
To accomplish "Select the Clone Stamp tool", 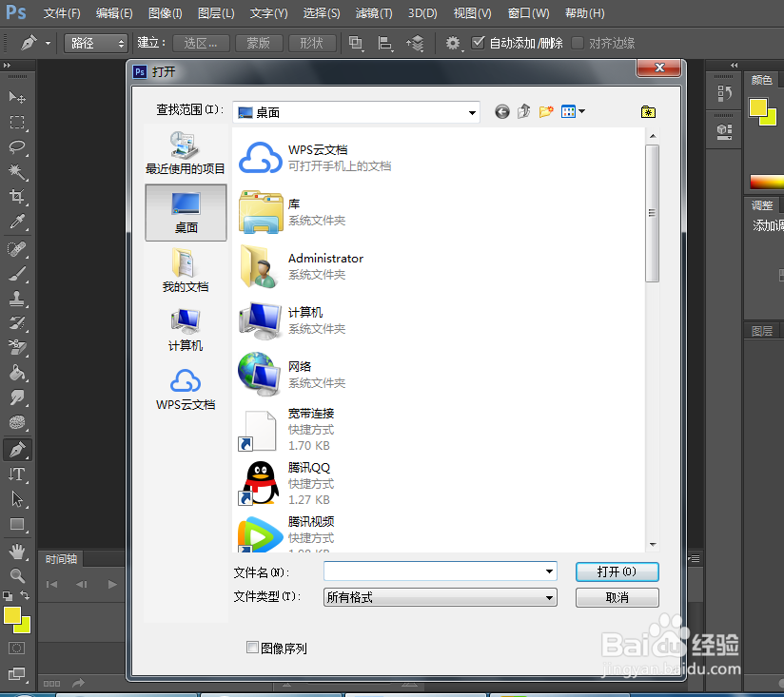I will 17,299.
